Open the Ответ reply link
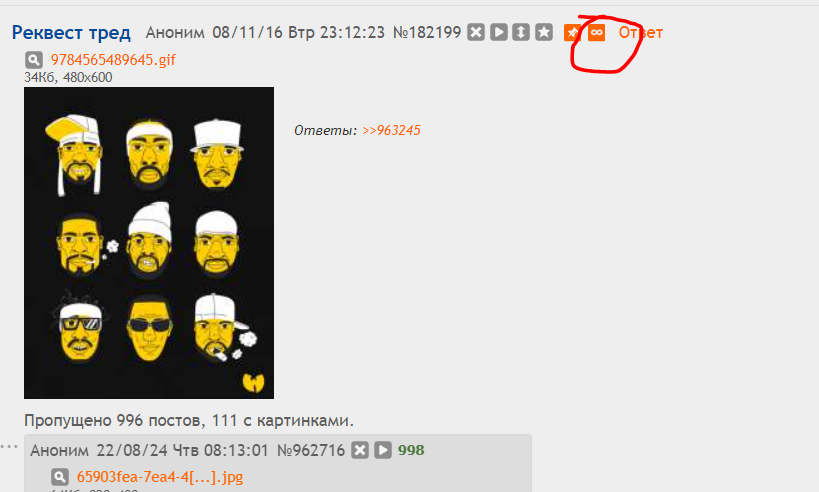 coord(640,32)
